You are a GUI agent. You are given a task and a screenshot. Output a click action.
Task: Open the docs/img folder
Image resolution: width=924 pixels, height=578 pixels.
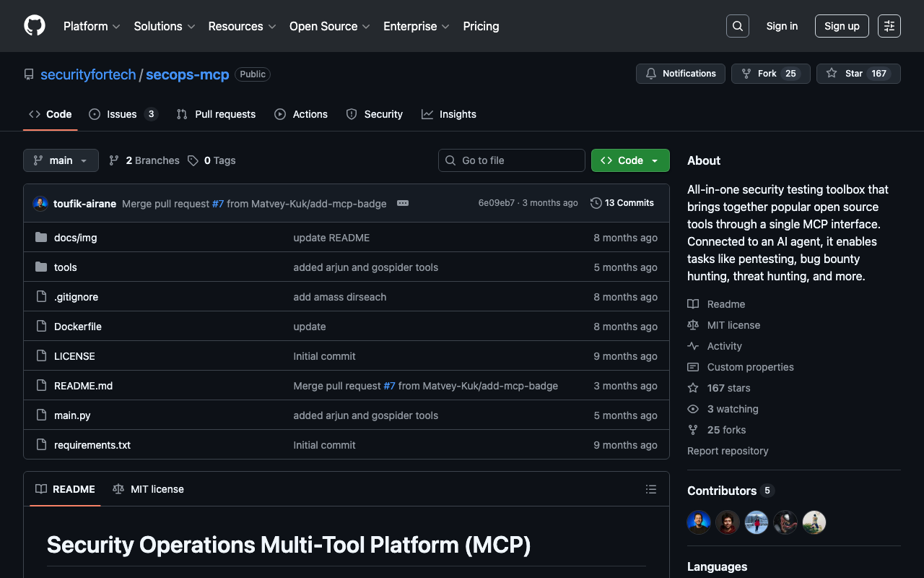tap(75, 238)
